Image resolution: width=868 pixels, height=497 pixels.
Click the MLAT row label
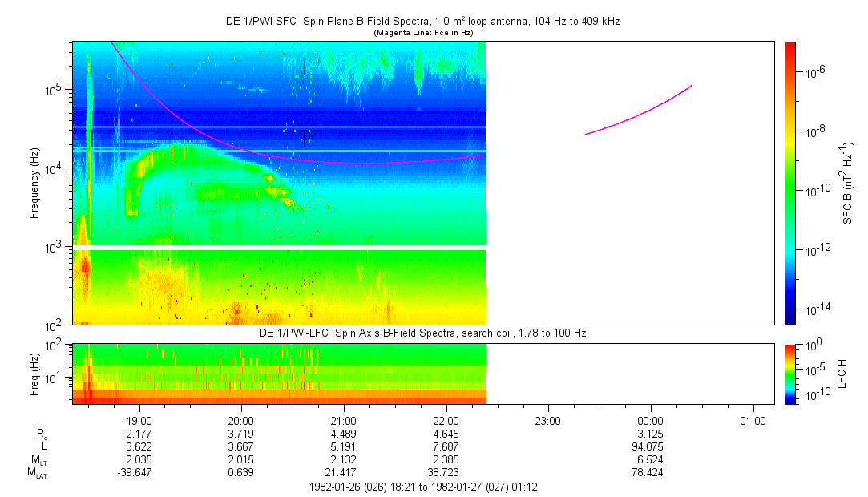[37, 473]
